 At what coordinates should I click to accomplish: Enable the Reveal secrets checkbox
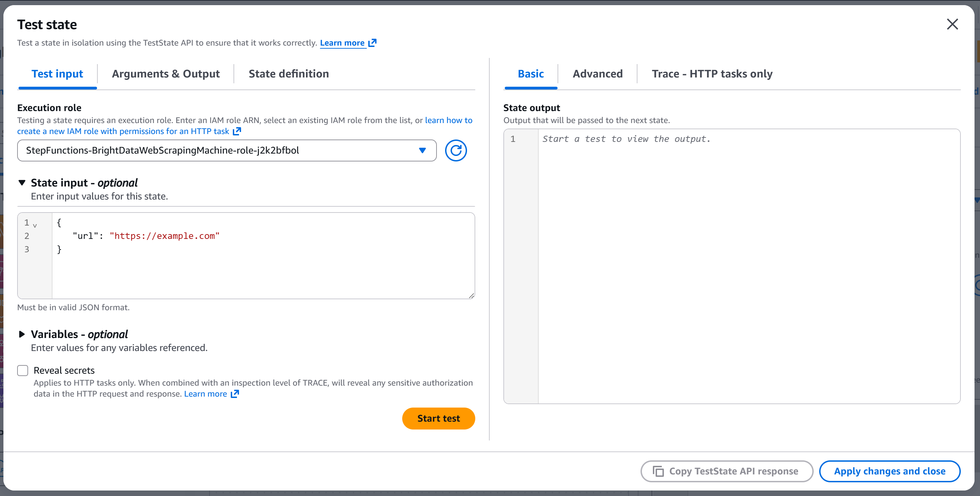[22, 370]
